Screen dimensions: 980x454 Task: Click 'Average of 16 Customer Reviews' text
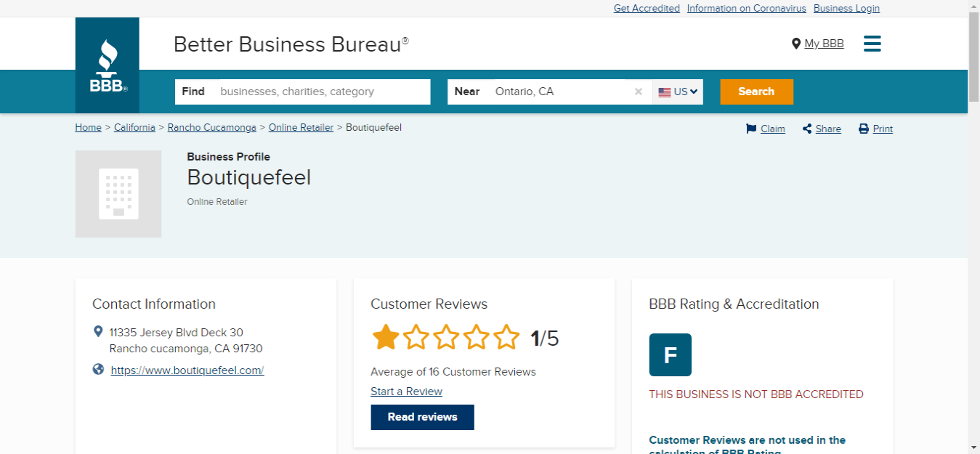(453, 372)
